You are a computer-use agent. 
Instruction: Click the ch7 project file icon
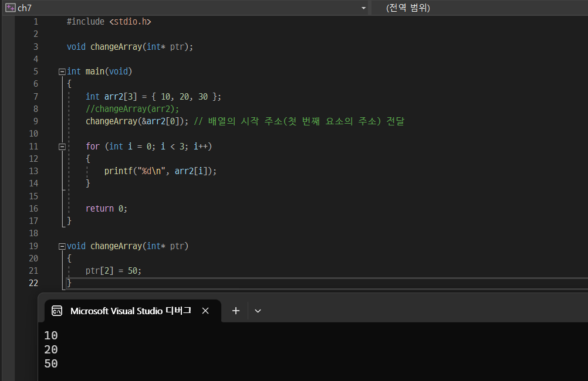coord(11,8)
